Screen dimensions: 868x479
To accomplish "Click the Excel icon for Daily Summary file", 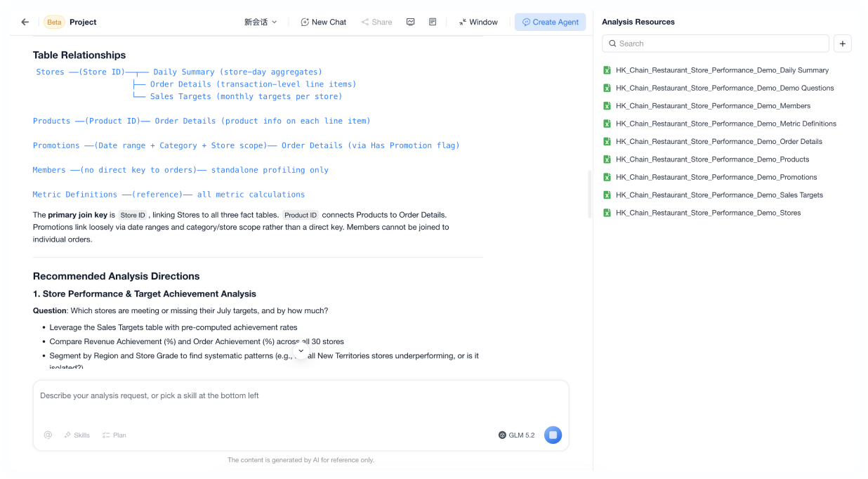I will (607, 70).
